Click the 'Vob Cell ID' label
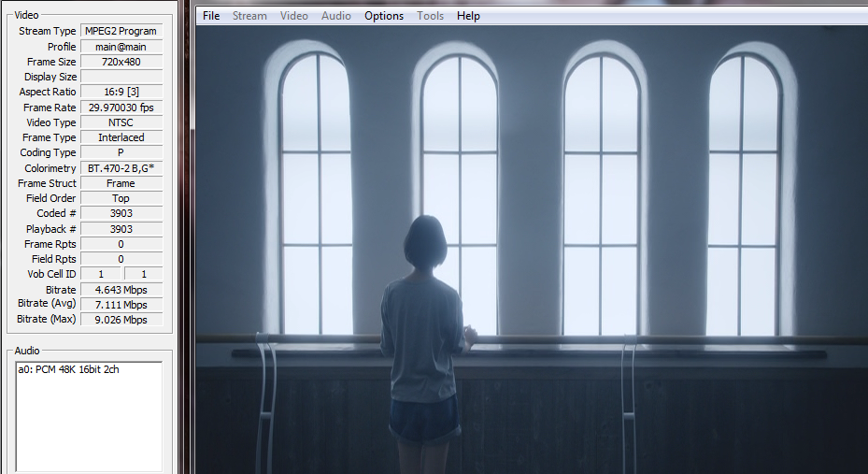 tap(51, 274)
